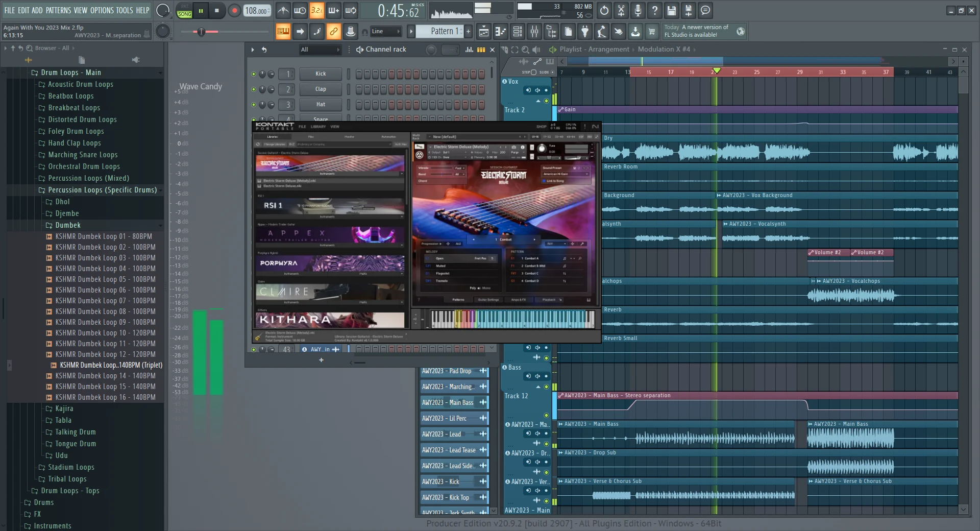Toggle the loop recording icon

(351, 10)
